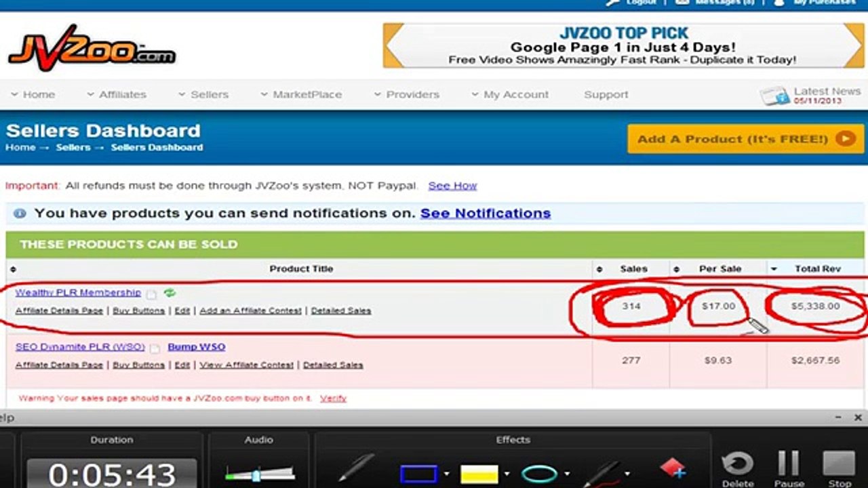Image resolution: width=868 pixels, height=488 pixels.
Task: Follow the See How refunds link
Action: 452,185
